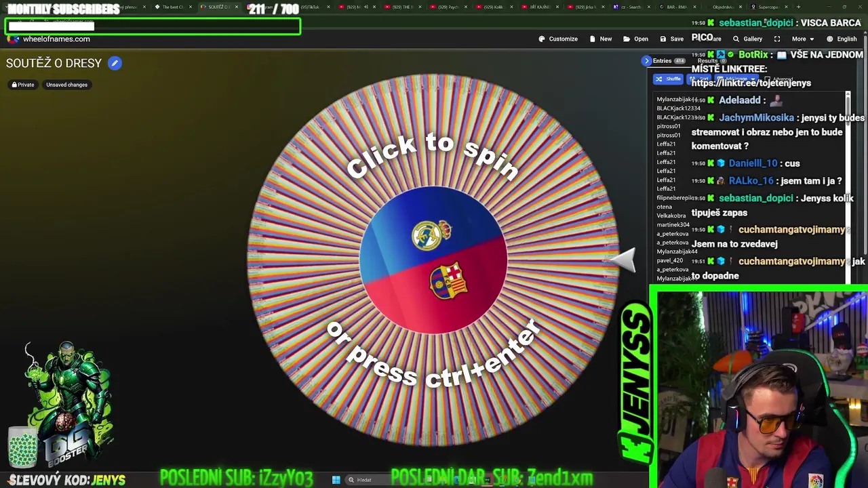
Task: Shuffle the entries
Action: tap(668, 79)
